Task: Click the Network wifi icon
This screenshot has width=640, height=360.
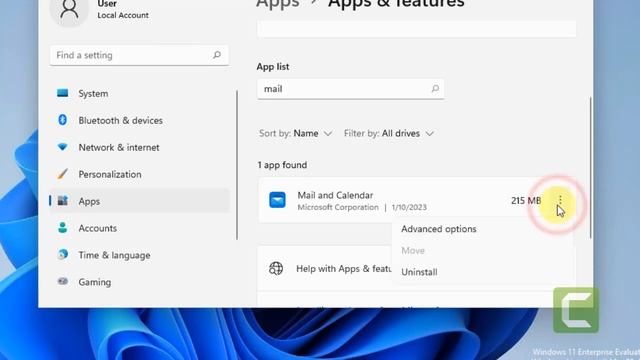Action: (62, 147)
